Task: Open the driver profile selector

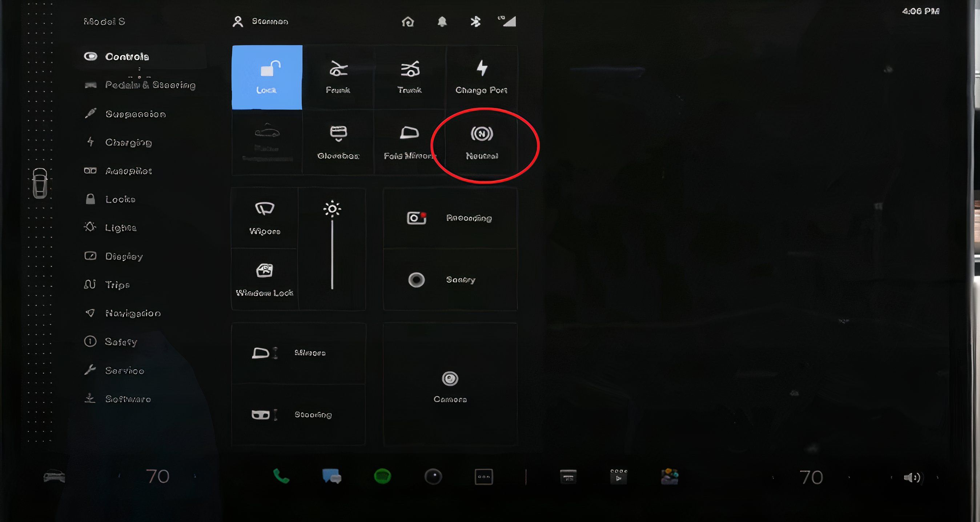Action: 261,22
